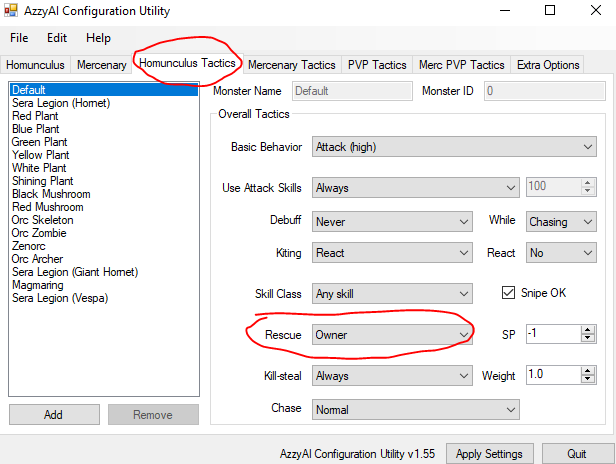Open the Rescue Owner dropdown
Image resolution: width=616 pixels, height=464 pixels.
(392, 335)
